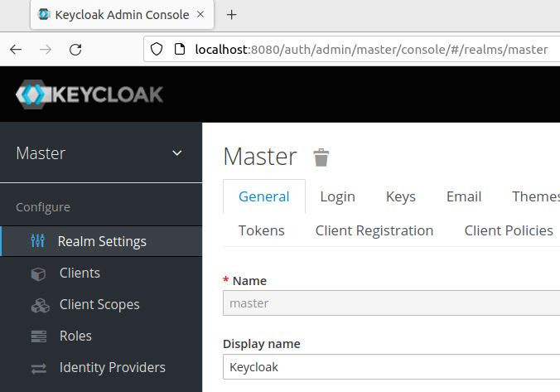
Task: Switch to the Themes tab
Action: click(x=536, y=196)
